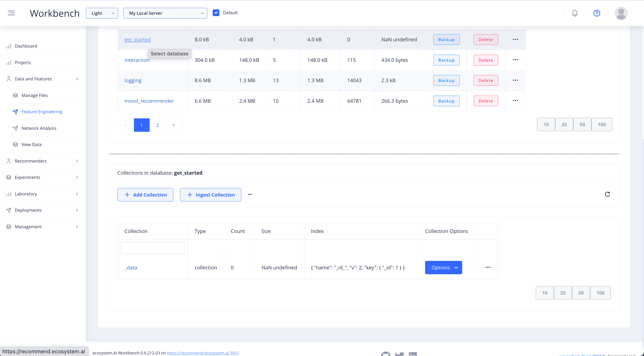This screenshot has width=644, height=356.
Task: Click the logging database link
Action: pos(132,80)
